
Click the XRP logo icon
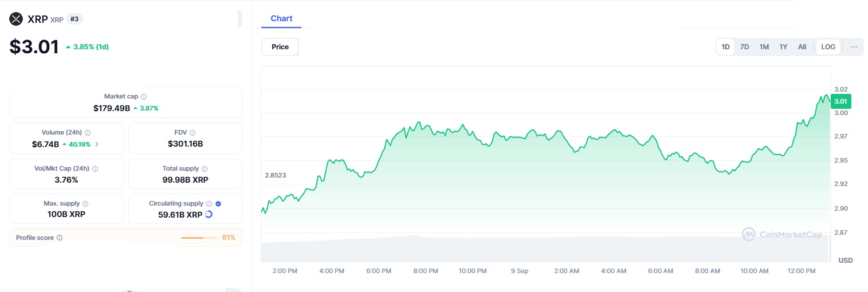16,19
